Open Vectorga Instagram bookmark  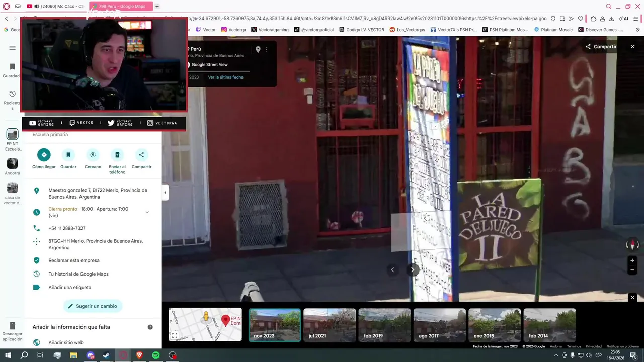pos(233,30)
